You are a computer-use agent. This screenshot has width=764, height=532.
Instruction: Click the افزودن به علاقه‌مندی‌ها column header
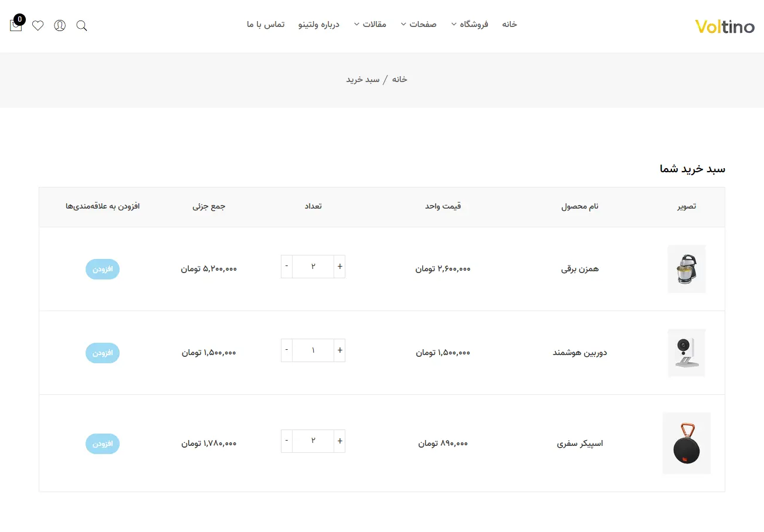point(103,206)
